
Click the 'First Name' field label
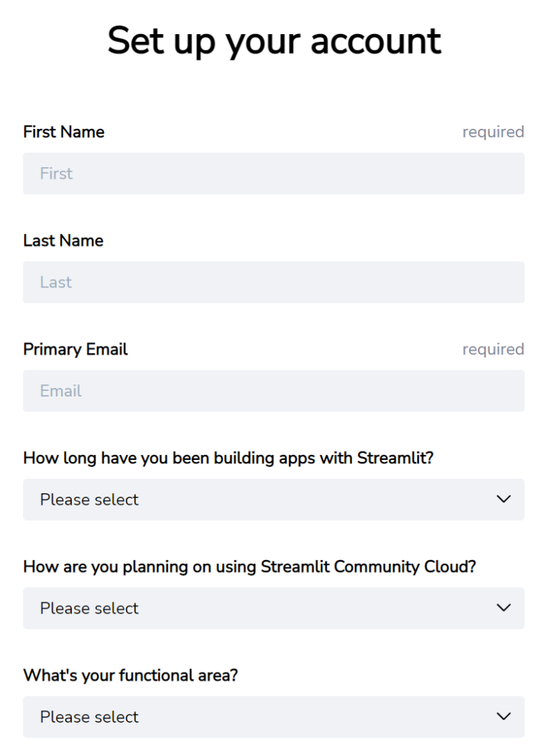pos(63,132)
